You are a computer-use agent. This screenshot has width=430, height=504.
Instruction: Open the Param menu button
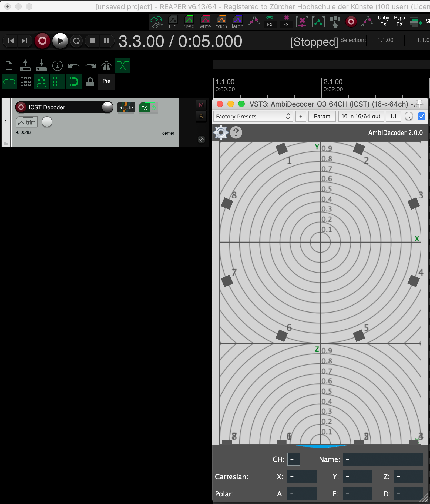pyautogui.click(x=322, y=116)
